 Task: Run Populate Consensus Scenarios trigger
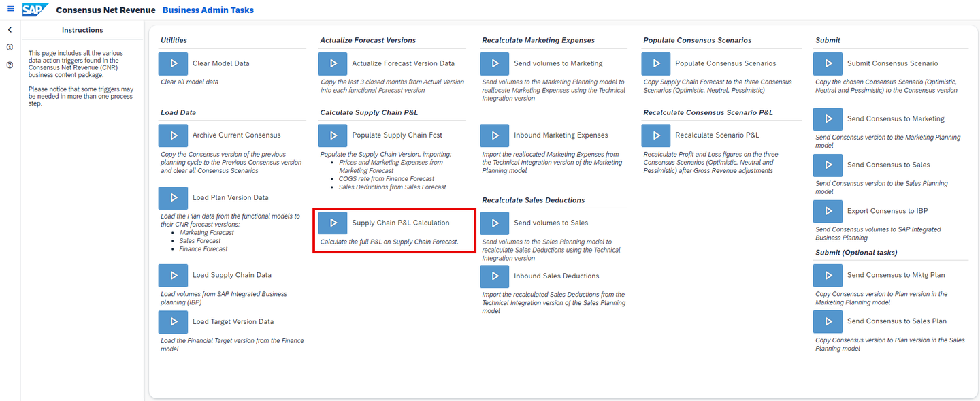pyautogui.click(x=656, y=63)
